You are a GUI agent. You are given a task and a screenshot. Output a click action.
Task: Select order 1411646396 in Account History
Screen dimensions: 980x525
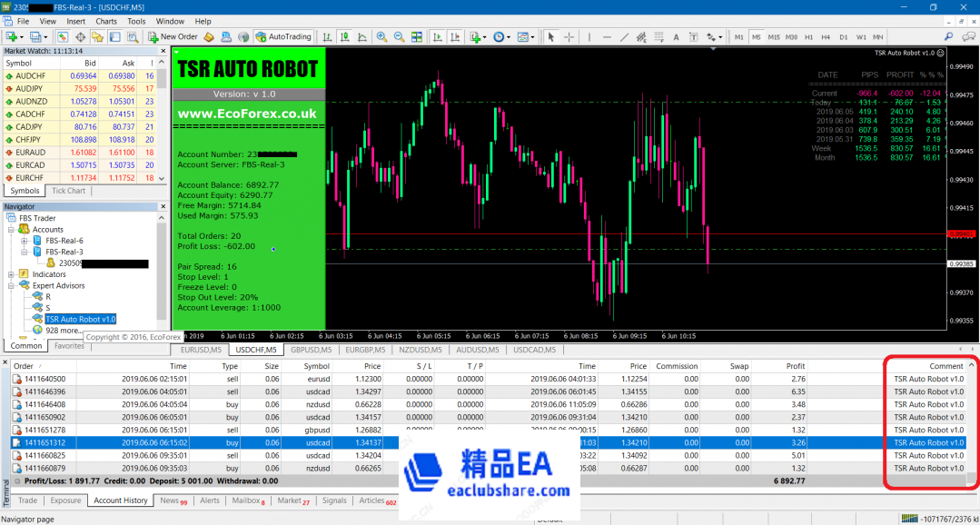point(488,391)
